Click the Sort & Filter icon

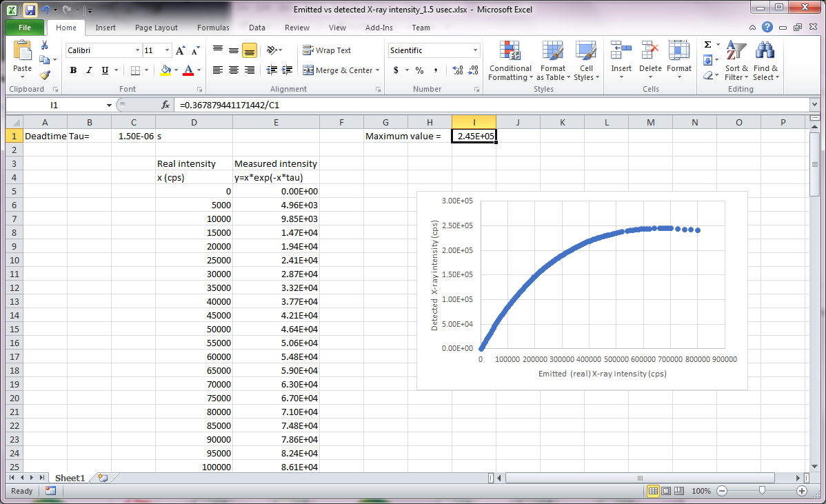click(736, 61)
